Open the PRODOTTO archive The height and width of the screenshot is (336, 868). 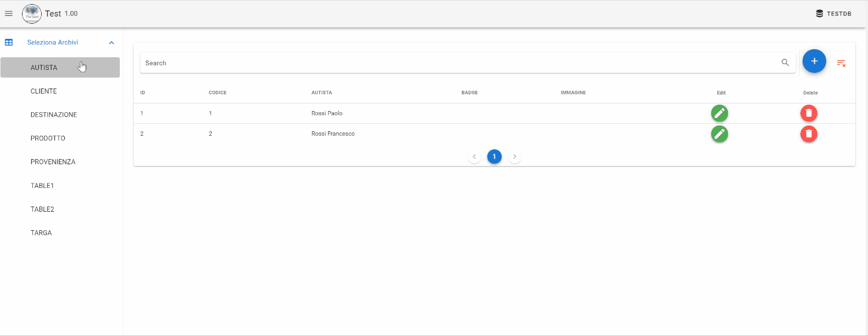pyautogui.click(x=60, y=139)
